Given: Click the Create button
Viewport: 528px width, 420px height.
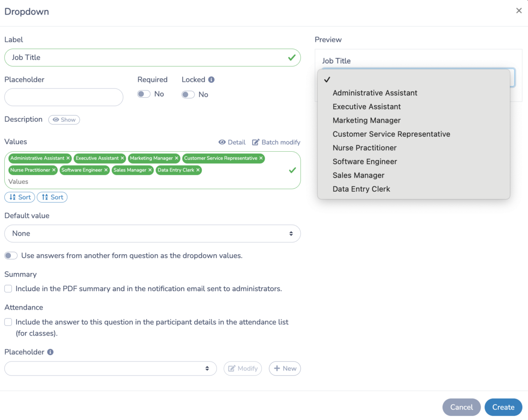Looking at the screenshot, I should coord(503,407).
